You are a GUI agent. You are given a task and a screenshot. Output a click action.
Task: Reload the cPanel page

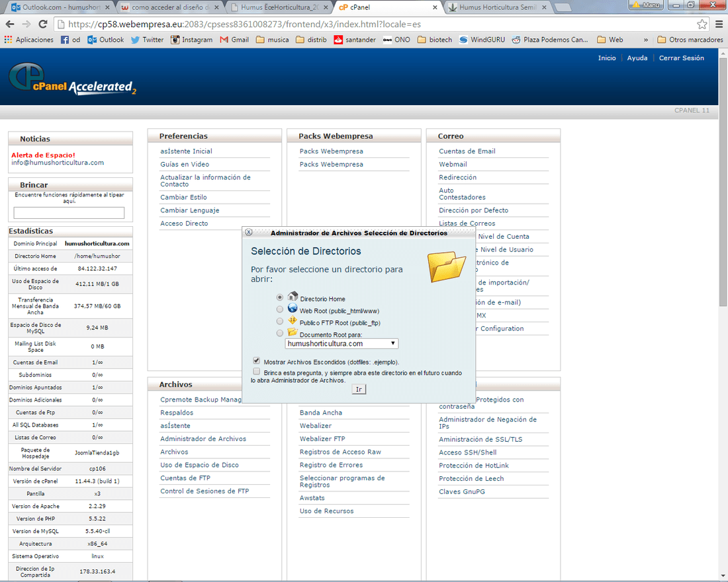(x=43, y=24)
